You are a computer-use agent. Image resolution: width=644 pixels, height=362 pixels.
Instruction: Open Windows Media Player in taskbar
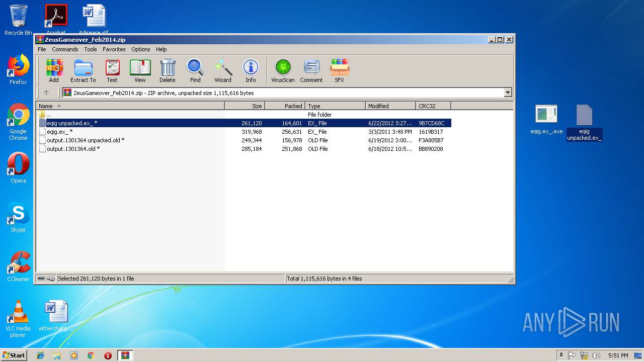coord(74,355)
